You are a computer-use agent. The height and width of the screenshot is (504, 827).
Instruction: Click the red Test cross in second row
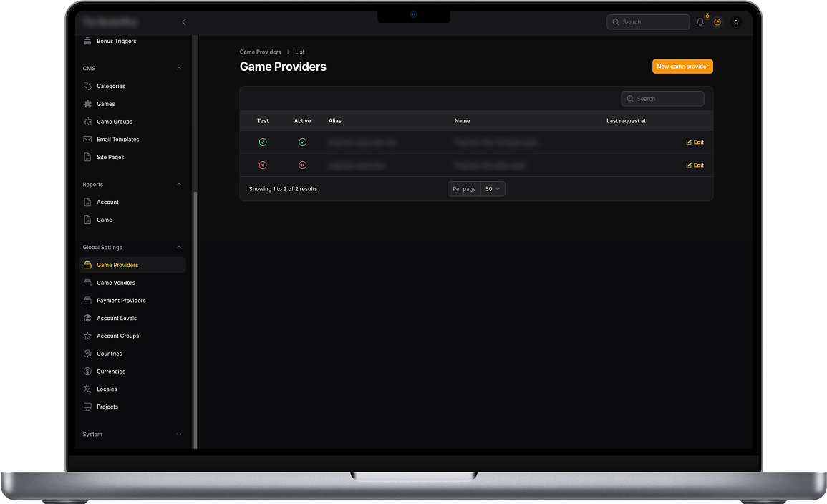[x=263, y=165]
